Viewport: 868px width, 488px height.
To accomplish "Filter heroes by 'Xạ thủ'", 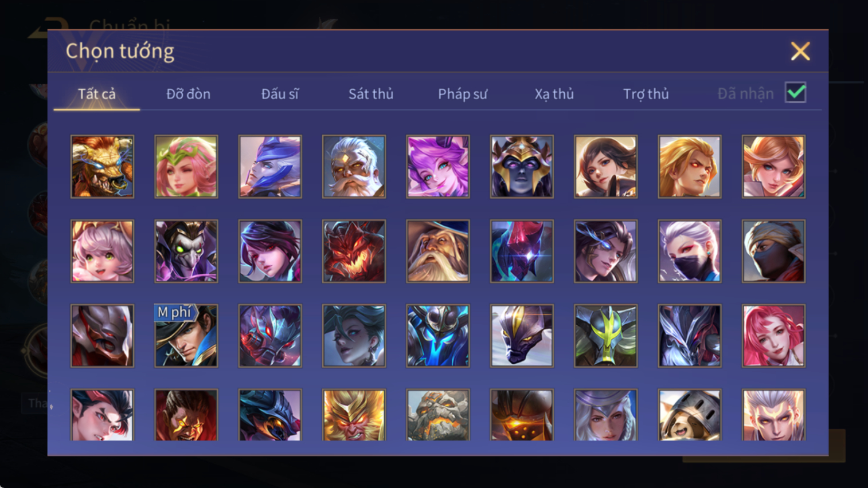I will 554,94.
